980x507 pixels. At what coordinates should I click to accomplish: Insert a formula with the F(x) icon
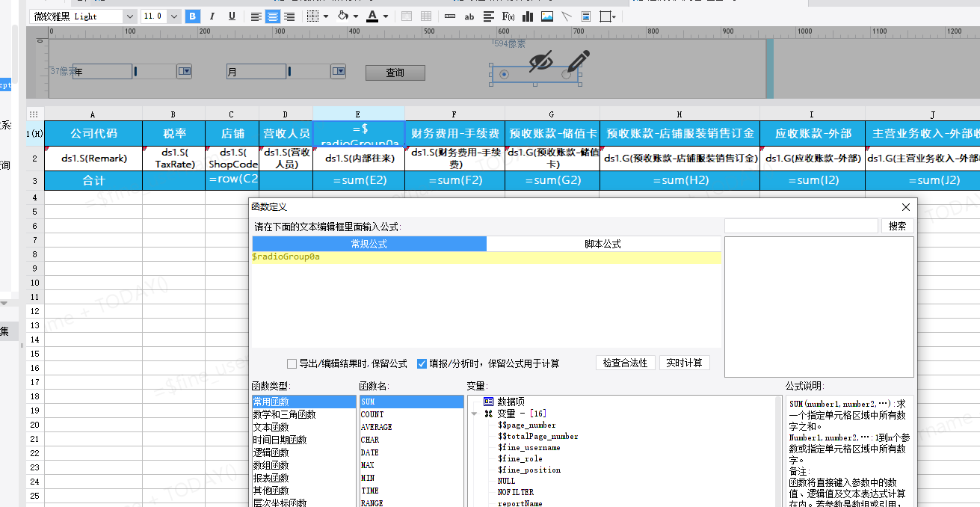(508, 16)
